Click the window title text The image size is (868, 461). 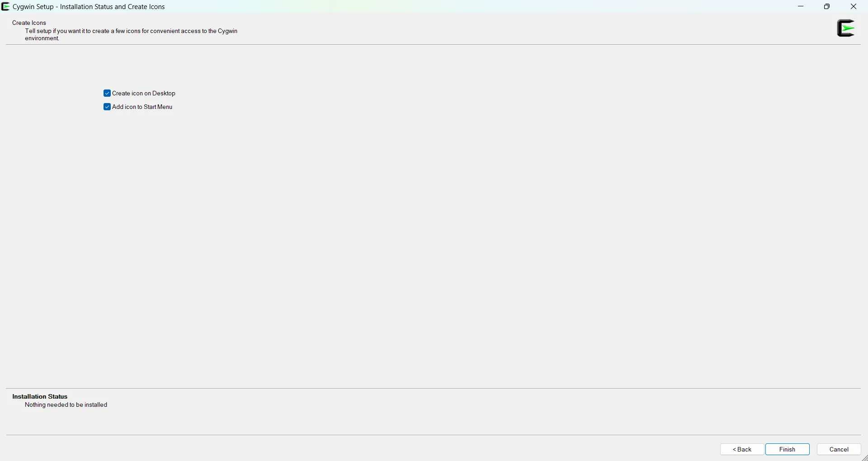point(90,7)
